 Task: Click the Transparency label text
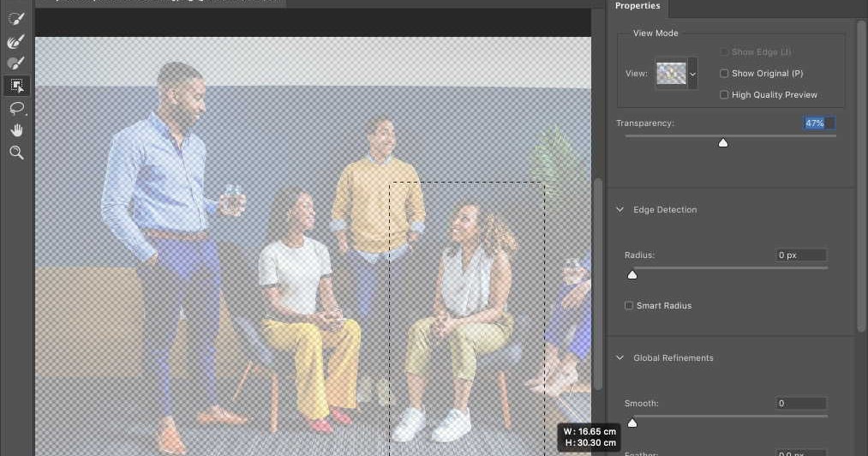pos(645,123)
